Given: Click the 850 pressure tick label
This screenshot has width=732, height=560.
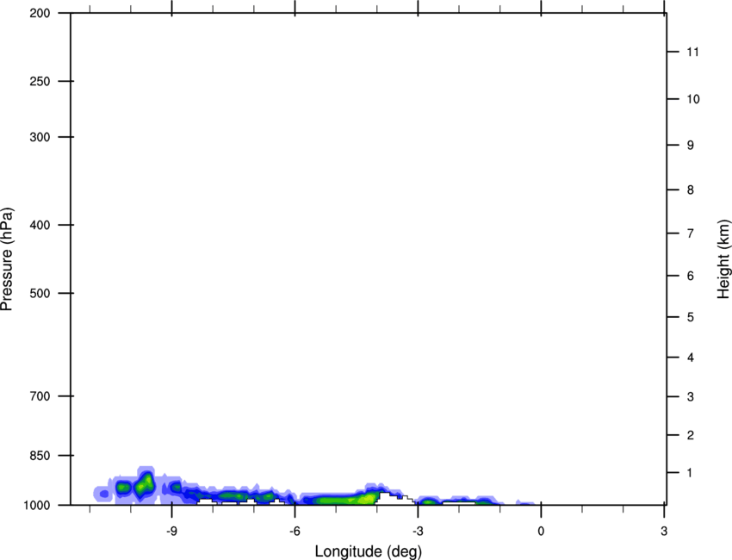Looking at the screenshot, I should click(x=40, y=456).
